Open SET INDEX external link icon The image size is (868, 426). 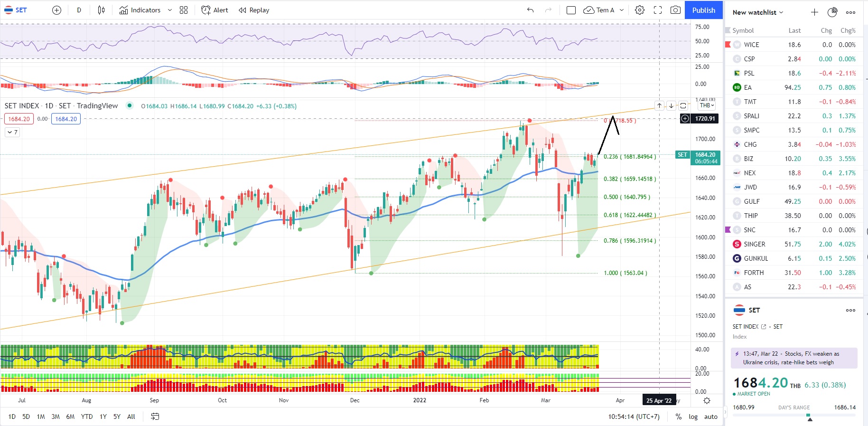[764, 327]
